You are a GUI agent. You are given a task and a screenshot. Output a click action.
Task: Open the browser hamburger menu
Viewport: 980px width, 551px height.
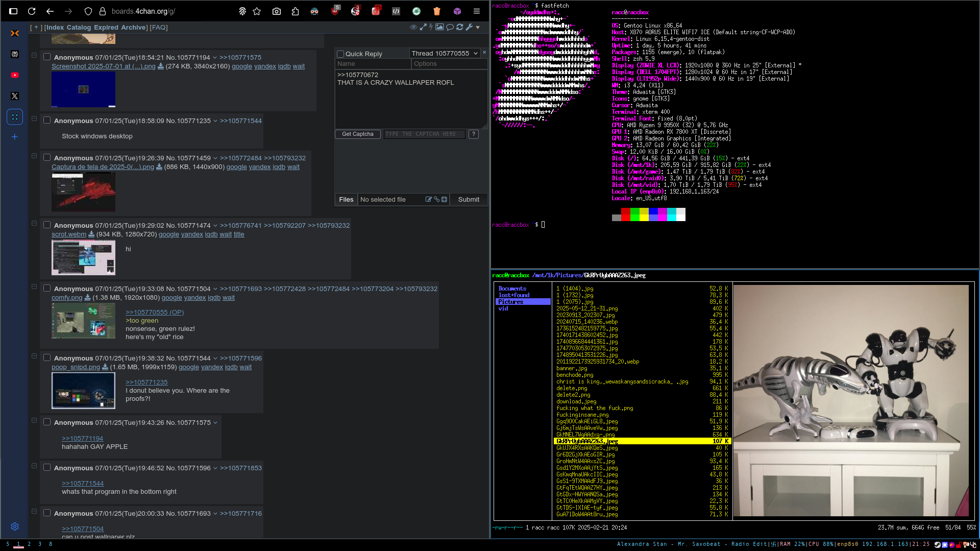477,11
